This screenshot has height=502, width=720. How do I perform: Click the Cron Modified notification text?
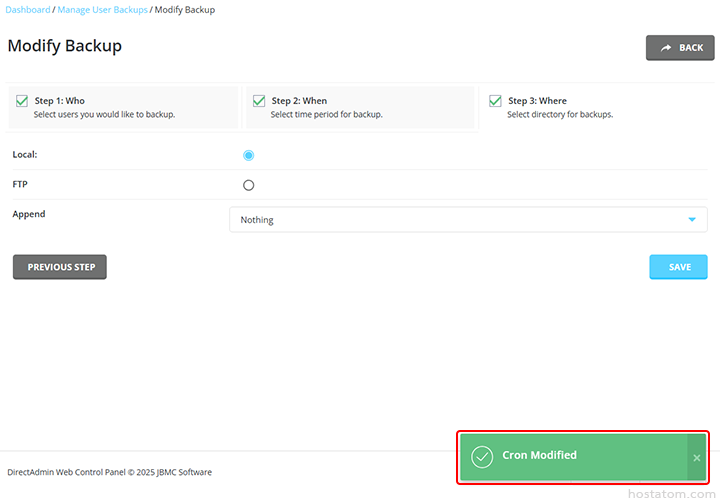click(539, 456)
